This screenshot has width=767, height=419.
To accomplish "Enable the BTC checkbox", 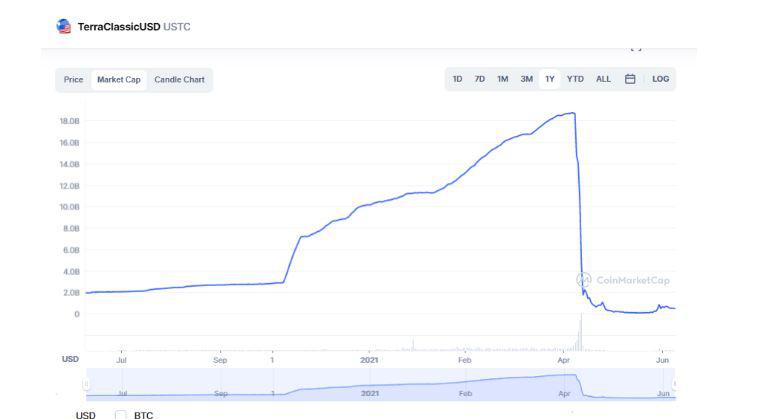I will click(121, 414).
